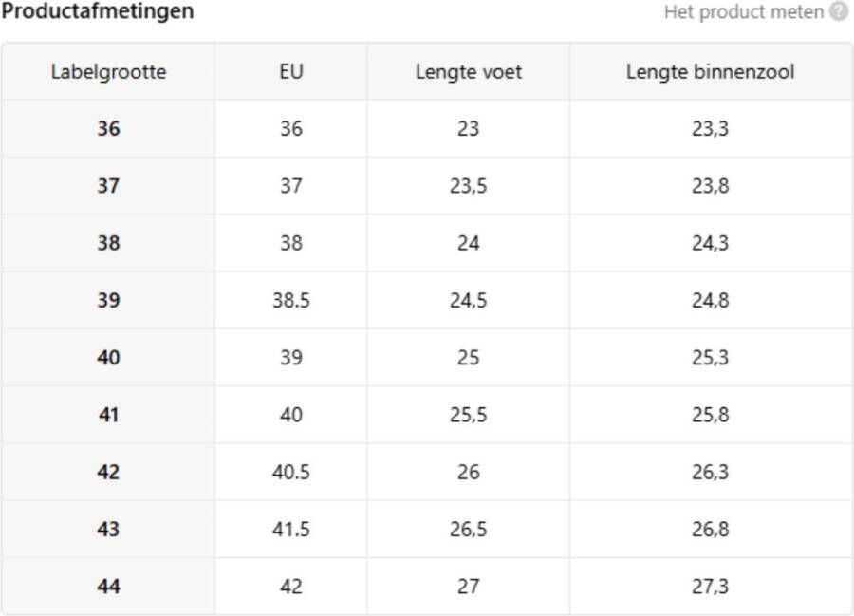Click insole length 27,3 cell
The height and width of the screenshot is (616, 854).
click(x=710, y=587)
